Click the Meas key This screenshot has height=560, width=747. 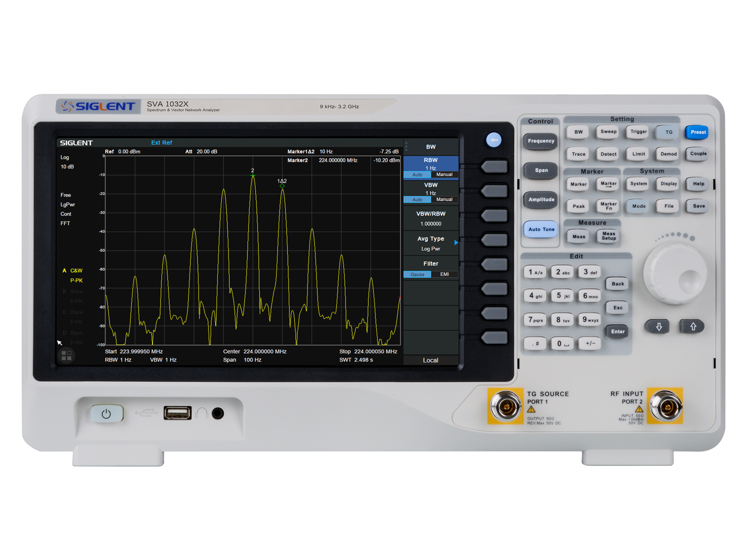point(578,237)
